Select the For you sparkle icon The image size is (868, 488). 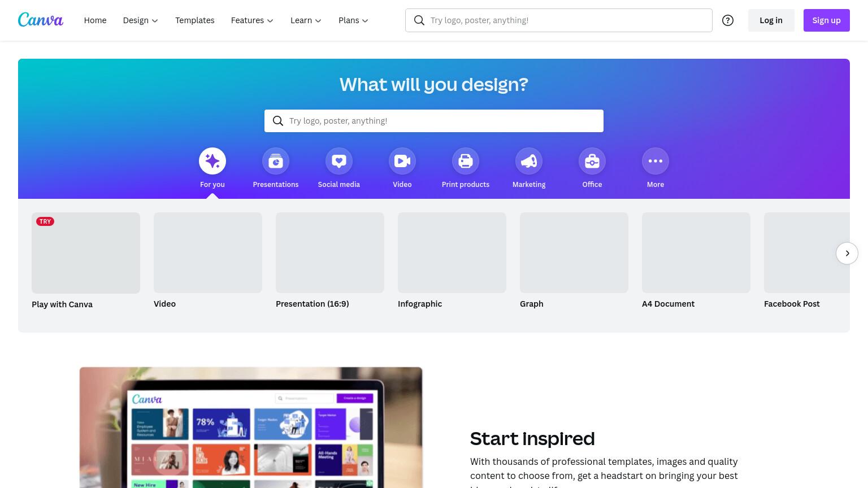point(212,161)
